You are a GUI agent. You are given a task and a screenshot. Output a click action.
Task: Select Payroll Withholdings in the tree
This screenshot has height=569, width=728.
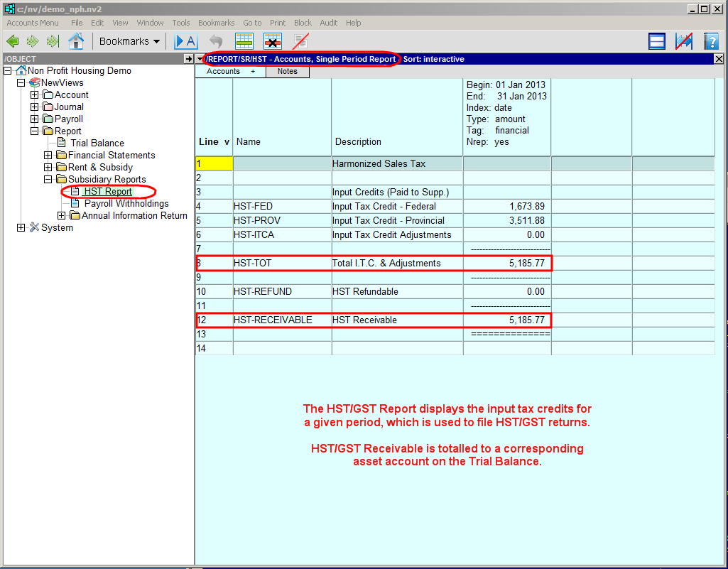pyautogui.click(x=126, y=203)
